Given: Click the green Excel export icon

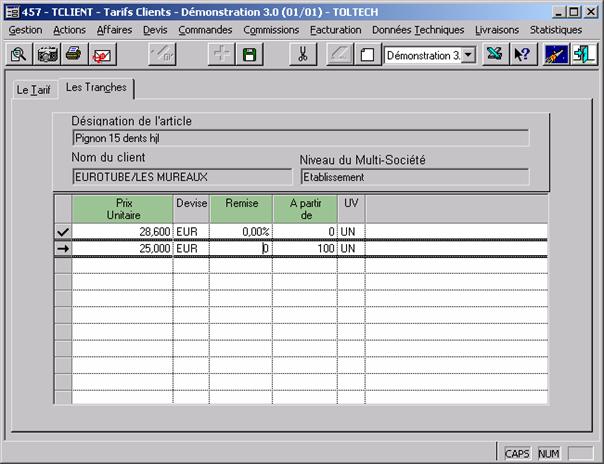Looking at the screenshot, I should 493,55.
